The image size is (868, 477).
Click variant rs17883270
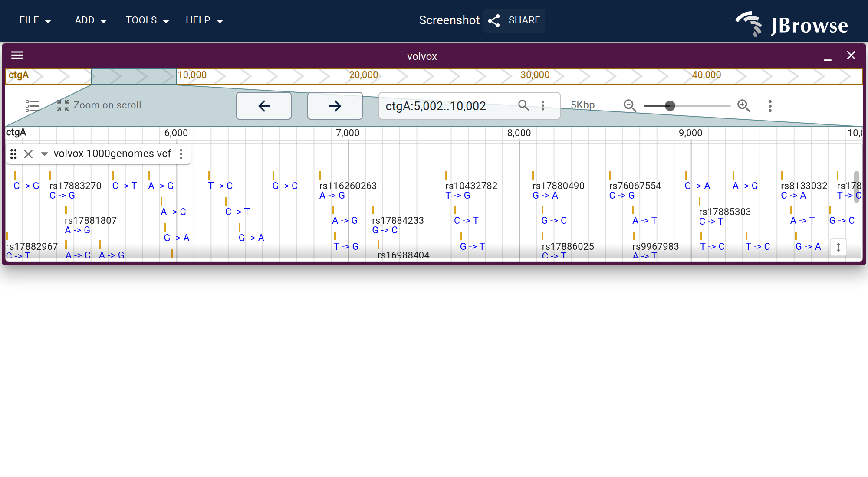coord(76,186)
